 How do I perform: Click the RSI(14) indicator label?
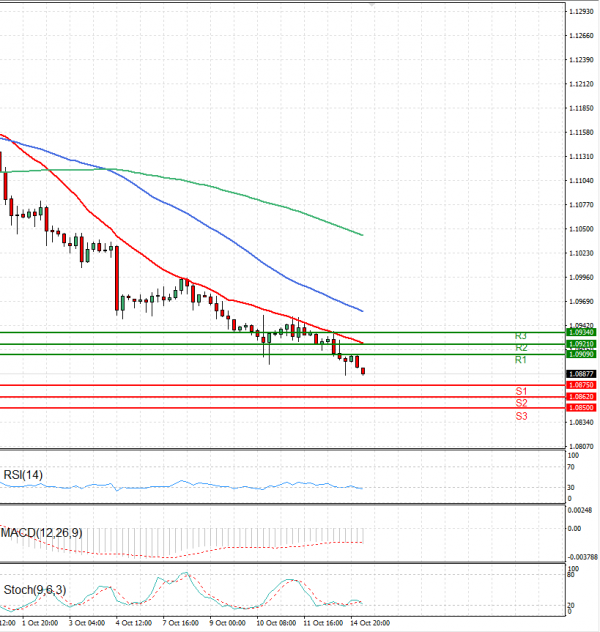click(23, 475)
